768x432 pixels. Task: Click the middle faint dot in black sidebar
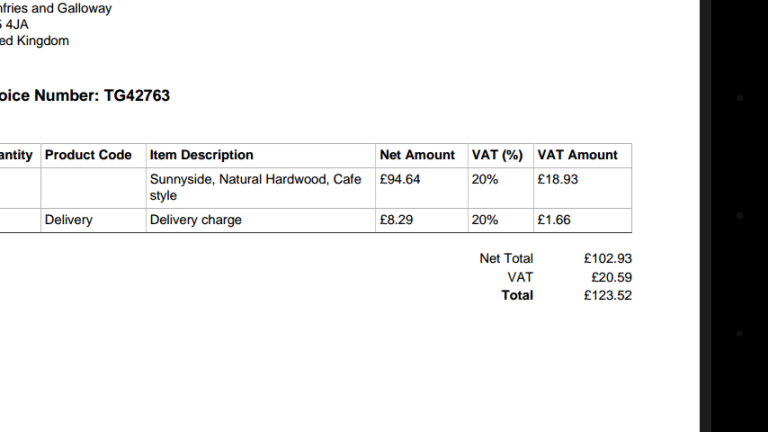(x=740, y=216)
